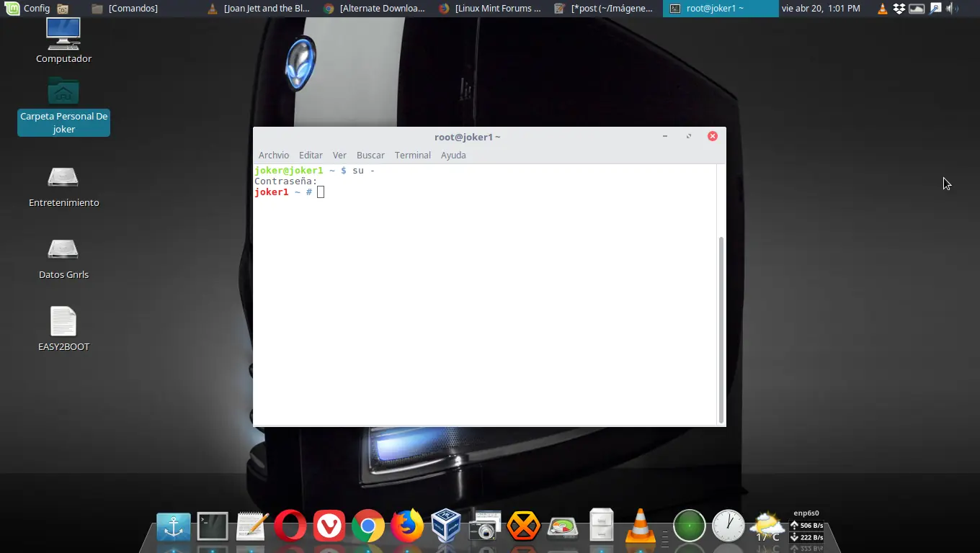The width and height of the screenshot is (980, 553).
Task: Click the Plank anchor icon in dock
Action: (x=174, y=526)
